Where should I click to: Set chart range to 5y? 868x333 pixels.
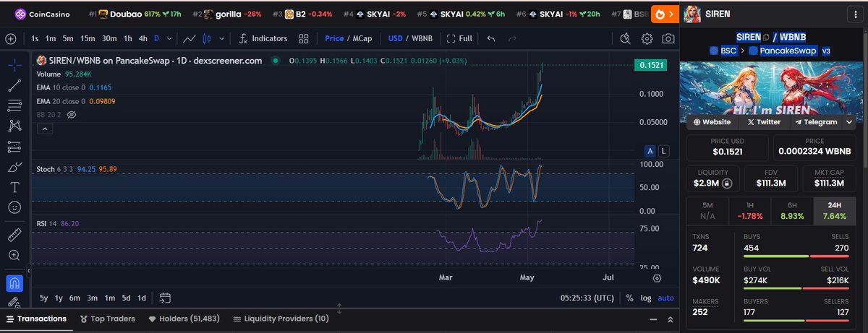coord(43,298)
